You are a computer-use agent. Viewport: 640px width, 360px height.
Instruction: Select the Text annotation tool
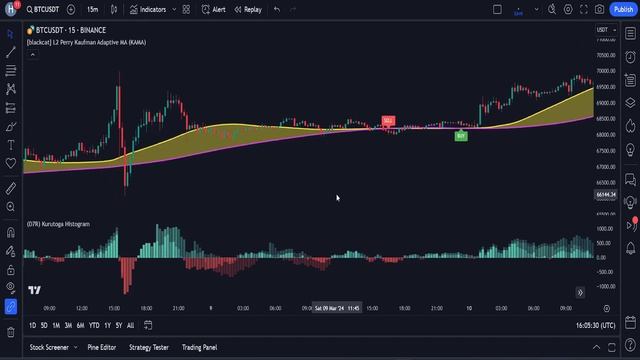click(x=11, y=145)
